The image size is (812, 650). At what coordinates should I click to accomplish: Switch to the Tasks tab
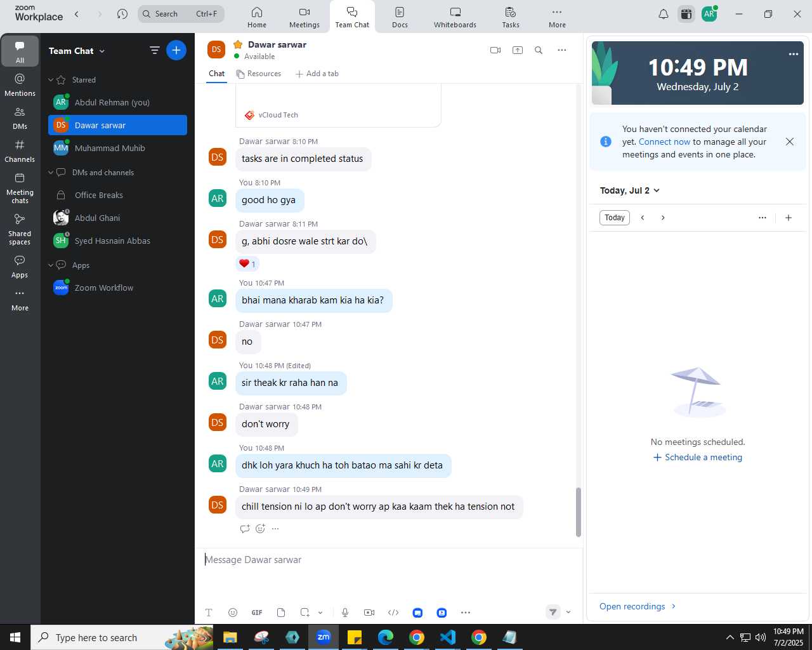511,17
